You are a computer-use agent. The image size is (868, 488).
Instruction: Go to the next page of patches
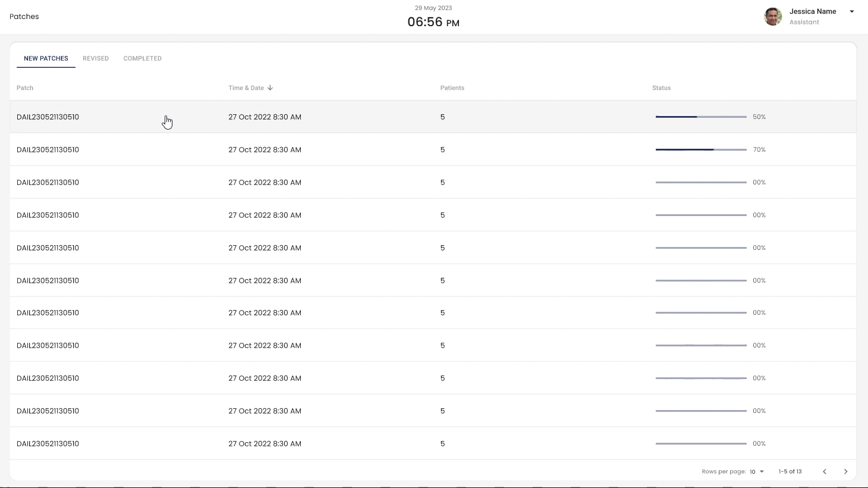pyautogui.click(x=845, y=471)
